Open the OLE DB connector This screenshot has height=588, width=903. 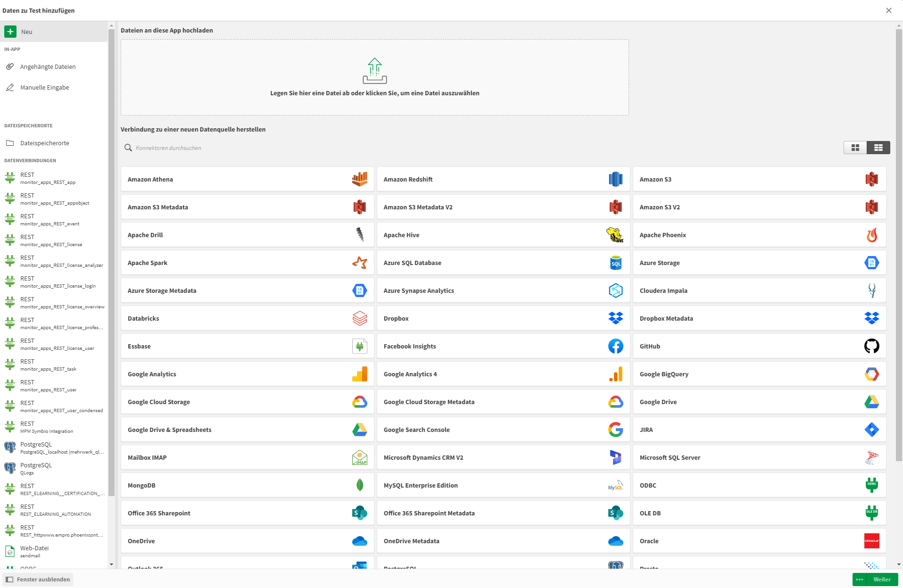pos(759,513)
